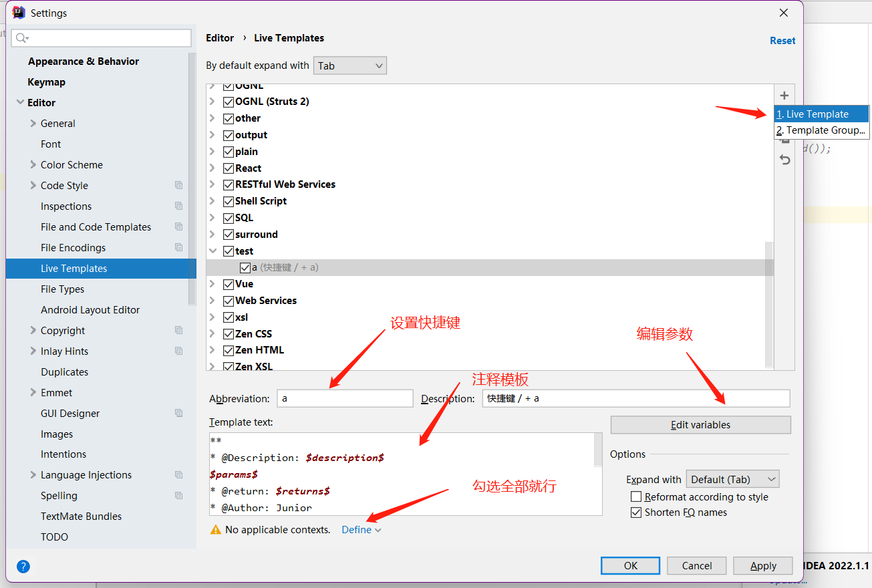
Task: Choose '2. Template Group...' from the popup menu
Action: pos(821,130)
